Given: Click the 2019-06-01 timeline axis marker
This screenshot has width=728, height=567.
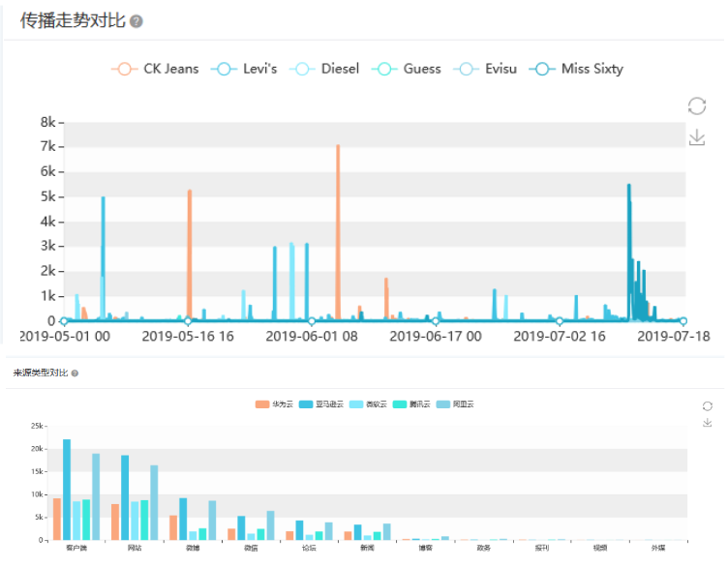Looking at the screenshot, I should tap(311, 321).
